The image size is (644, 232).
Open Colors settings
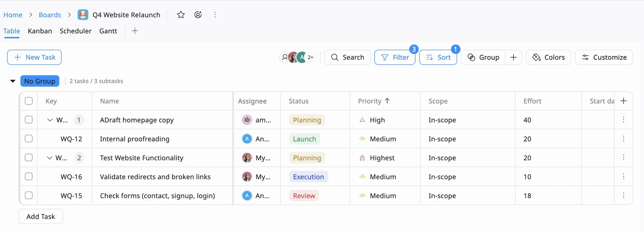pos(548,57)
